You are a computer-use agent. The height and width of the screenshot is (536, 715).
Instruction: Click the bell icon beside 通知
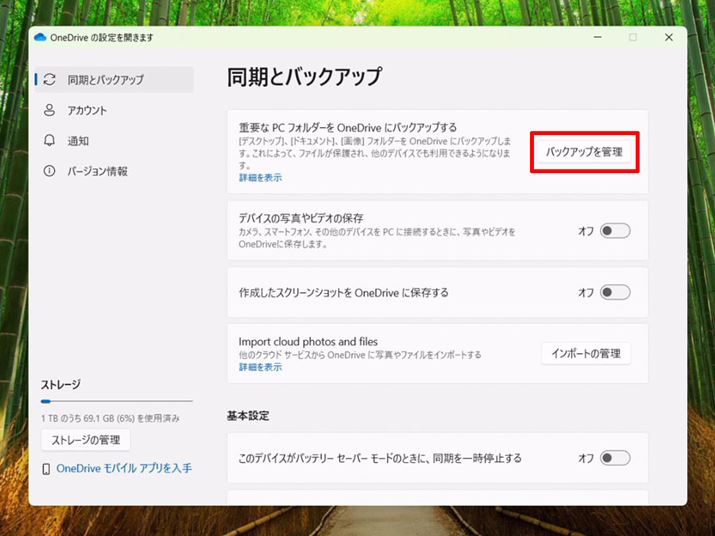(49, 141)
